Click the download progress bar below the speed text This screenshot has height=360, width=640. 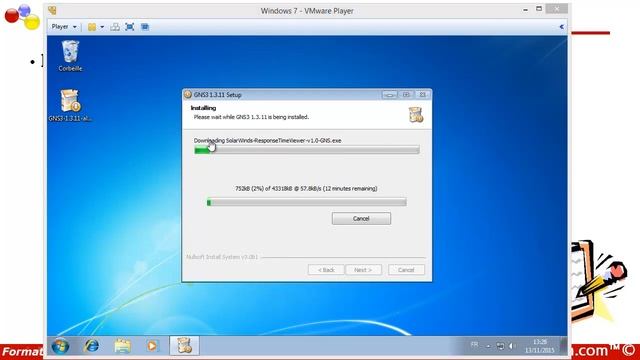(307, 202)
